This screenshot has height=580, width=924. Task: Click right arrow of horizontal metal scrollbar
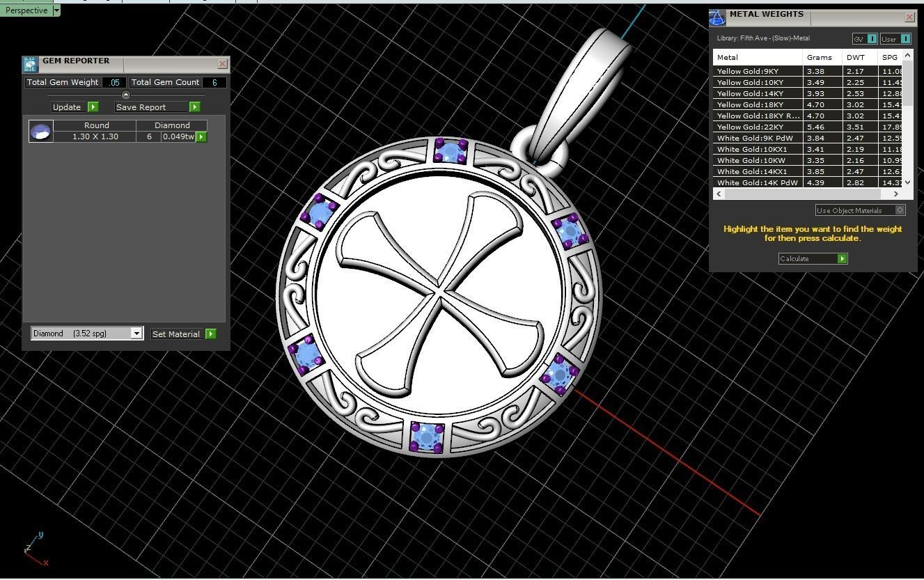coord(896,194)
